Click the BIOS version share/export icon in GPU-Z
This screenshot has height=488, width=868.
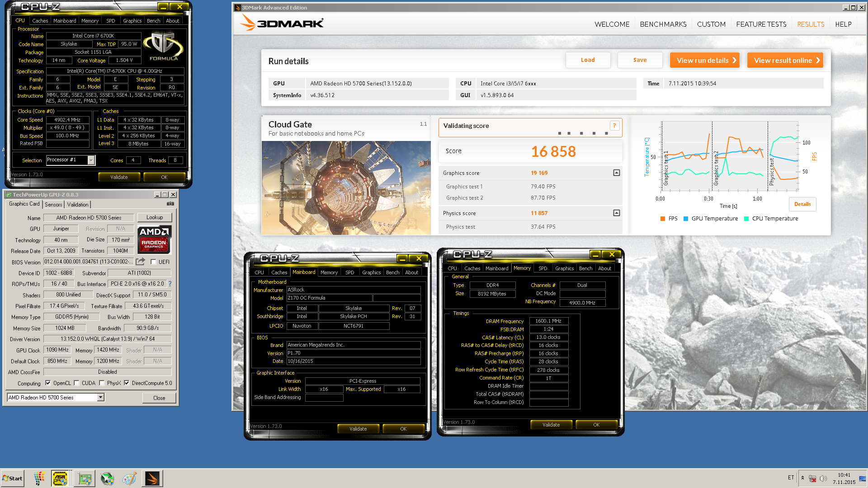(141, 262)
